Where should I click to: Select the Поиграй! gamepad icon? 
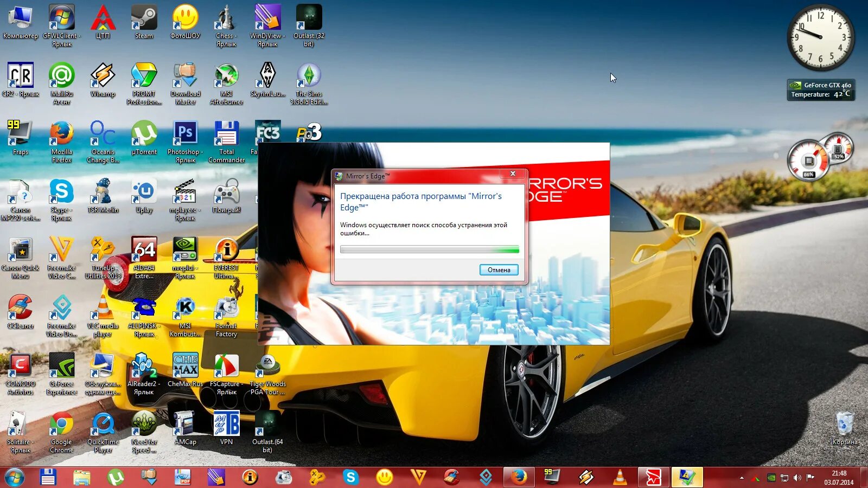click(x=226, y=196)
